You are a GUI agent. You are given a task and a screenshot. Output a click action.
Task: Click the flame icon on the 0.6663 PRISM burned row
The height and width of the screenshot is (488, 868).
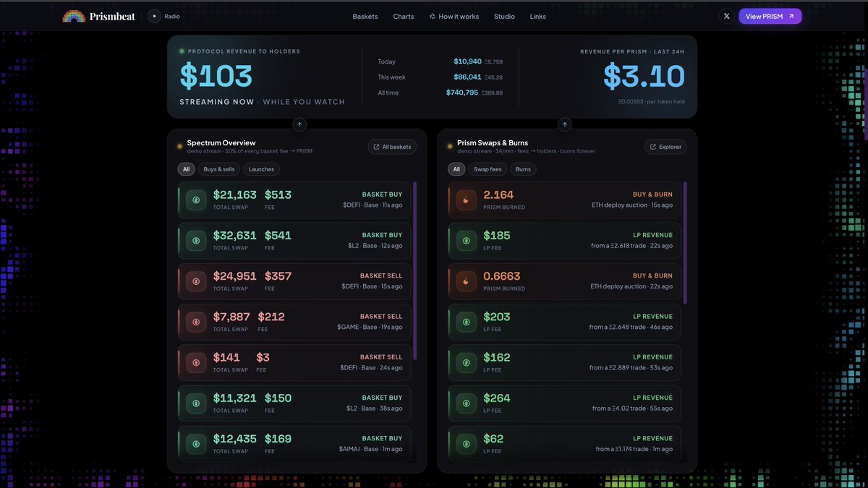(x=467, y=281)
